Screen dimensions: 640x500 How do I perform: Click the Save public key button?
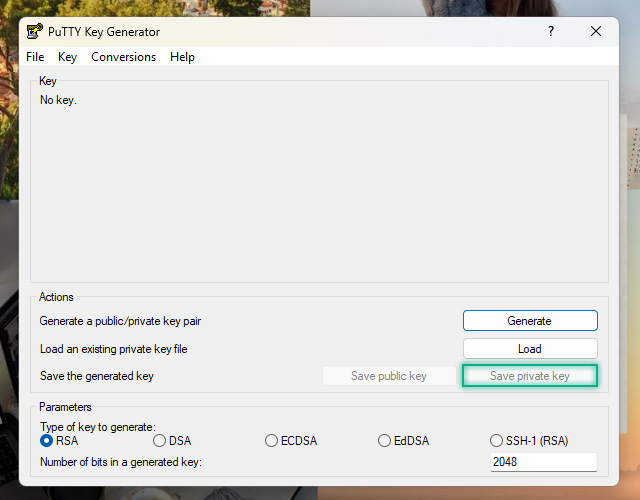389,376
